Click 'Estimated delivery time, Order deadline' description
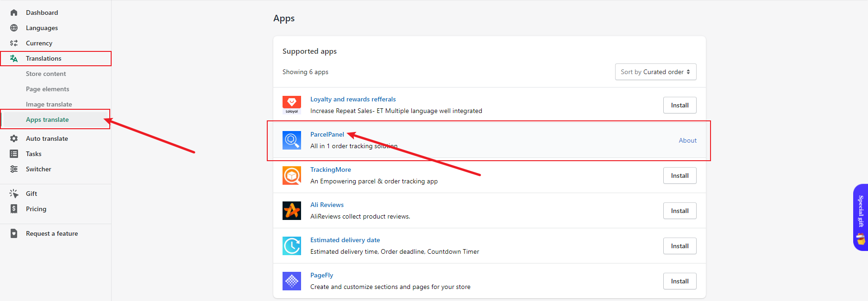The width and height of the screenshot is (868, 301). 395,251
